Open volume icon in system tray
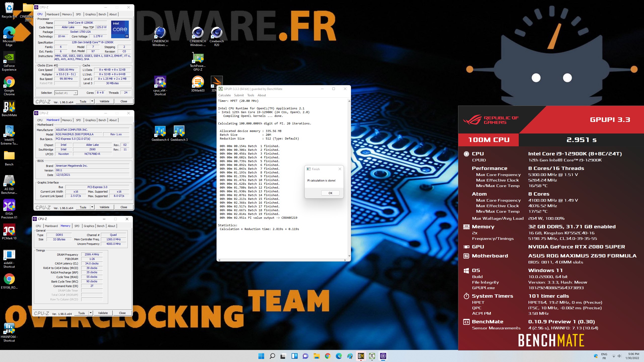Screen dimensions: 644x362 click(619, 356)
